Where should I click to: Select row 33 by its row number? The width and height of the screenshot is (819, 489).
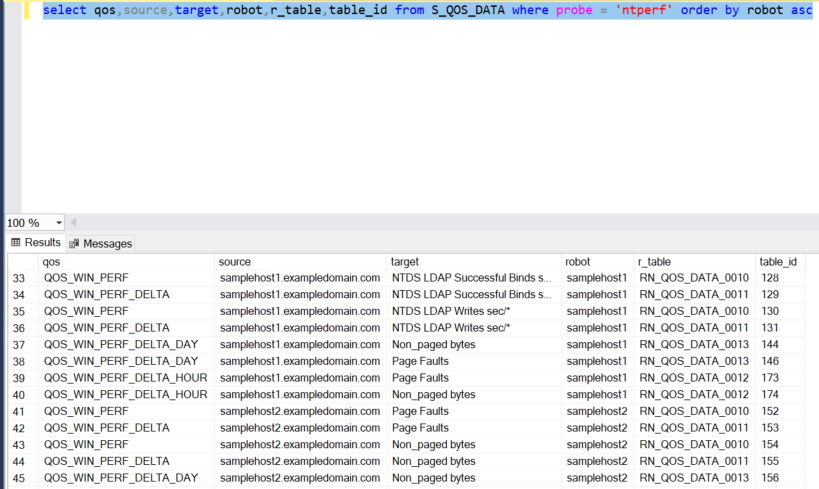[19, 278]
